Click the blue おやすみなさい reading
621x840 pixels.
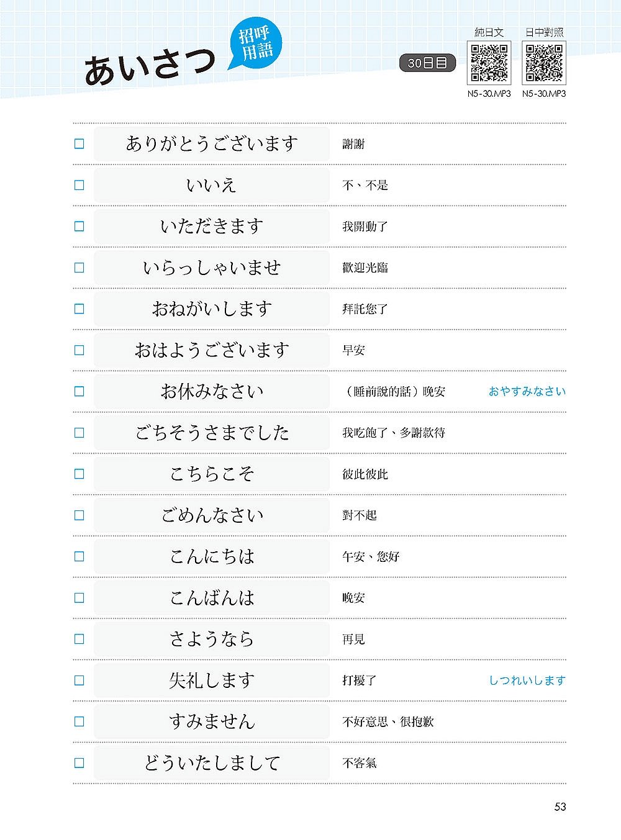527,391
